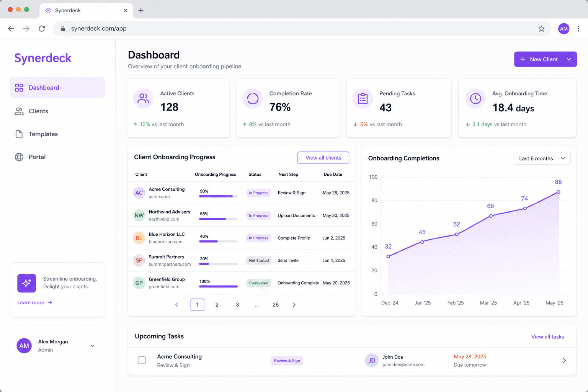Select page 2 in pagination
This screenshot has height=392, width=588.
coord(217,305)
